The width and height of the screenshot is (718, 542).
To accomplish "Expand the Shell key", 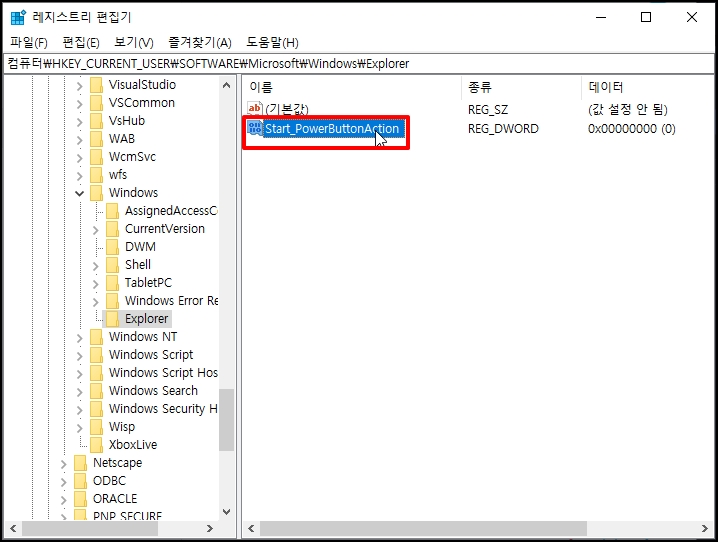I will point(96,266).
